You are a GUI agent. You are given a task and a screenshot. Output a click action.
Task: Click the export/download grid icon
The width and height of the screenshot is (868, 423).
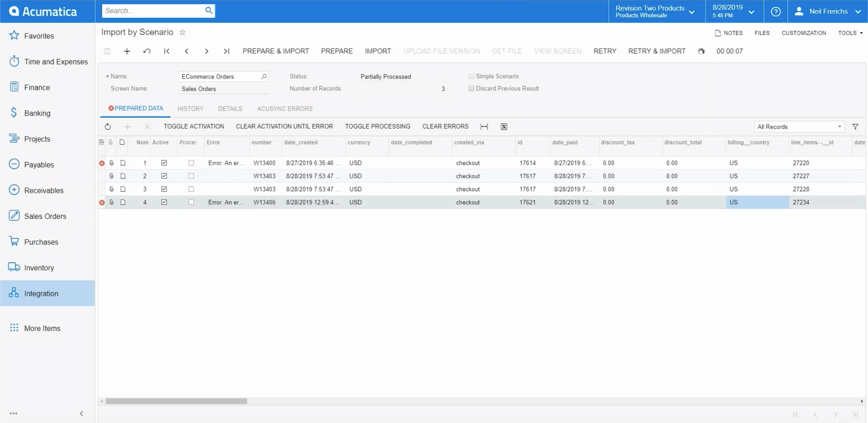[x=503, y=127]
